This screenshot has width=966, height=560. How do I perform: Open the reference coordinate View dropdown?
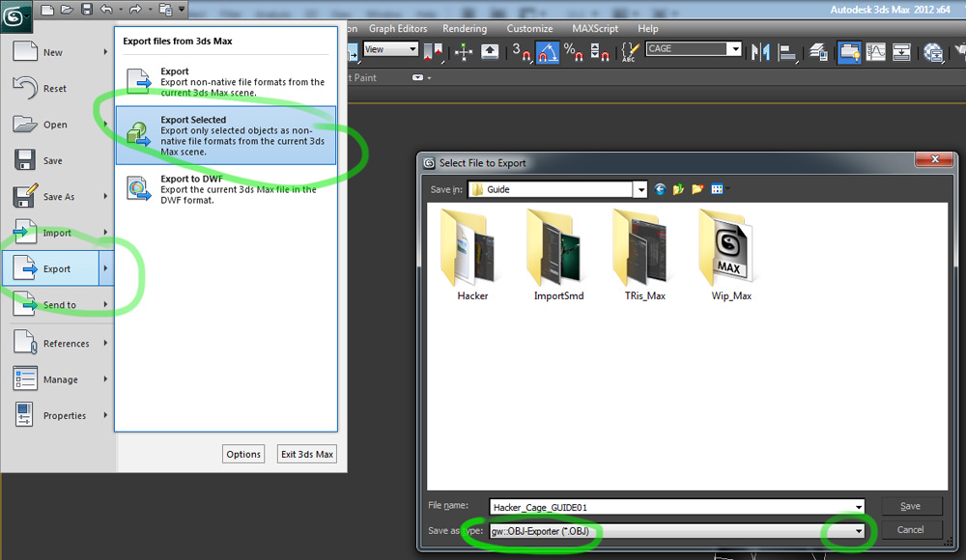(390, 49)
